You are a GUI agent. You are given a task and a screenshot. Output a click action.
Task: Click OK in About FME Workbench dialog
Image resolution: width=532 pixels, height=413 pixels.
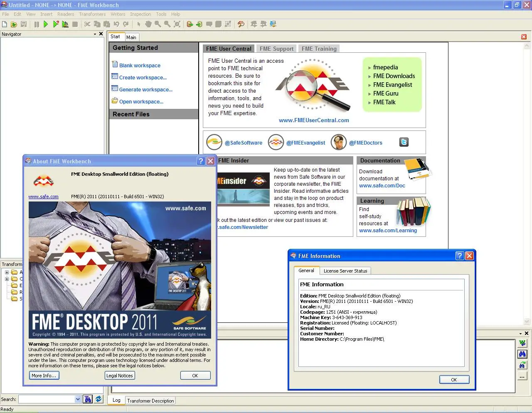[195, 376]
